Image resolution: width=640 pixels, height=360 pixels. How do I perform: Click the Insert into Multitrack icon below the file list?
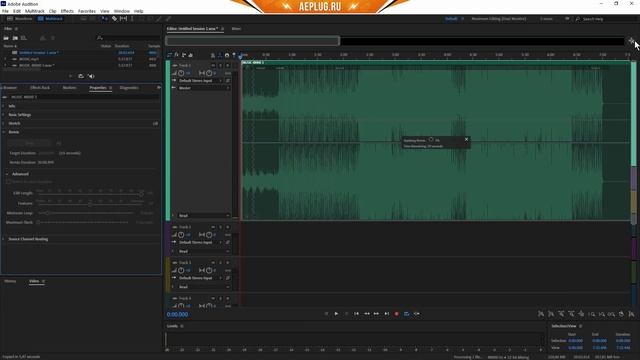click(81, 76)
